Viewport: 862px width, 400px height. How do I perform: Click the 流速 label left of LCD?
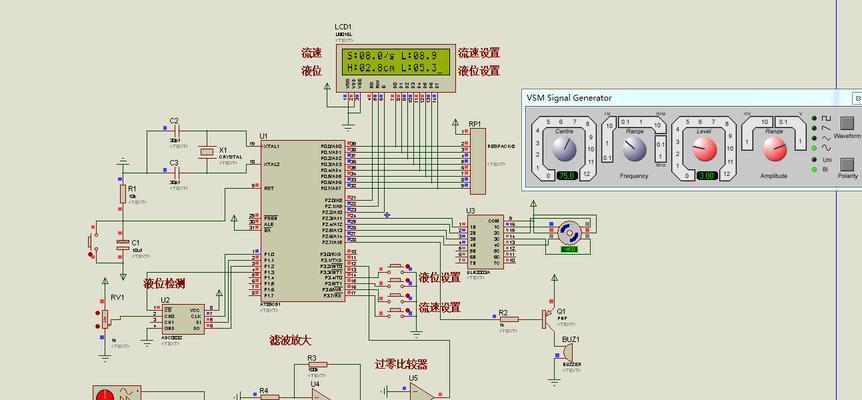pos(311,53)
